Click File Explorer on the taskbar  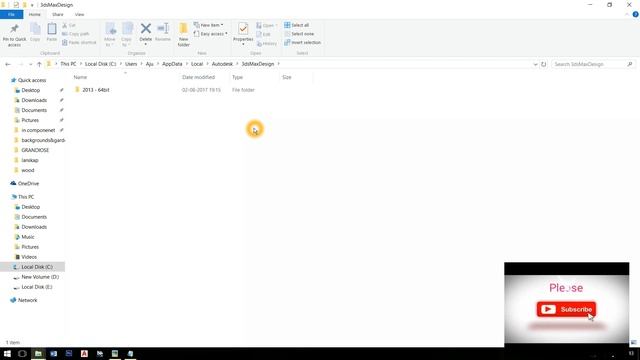click(x=38, y=353)
